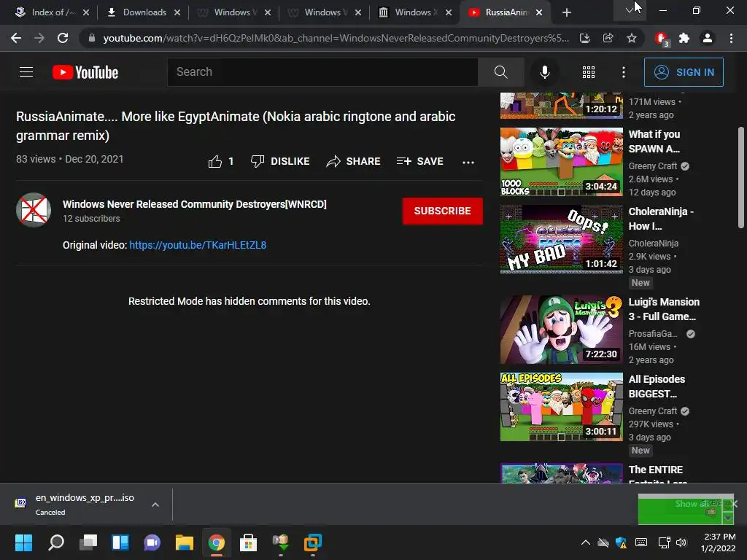The height and width of the screenshot is (560, 747).
Task: Open the Extensions puzzle menu
Action: (684, 38)
